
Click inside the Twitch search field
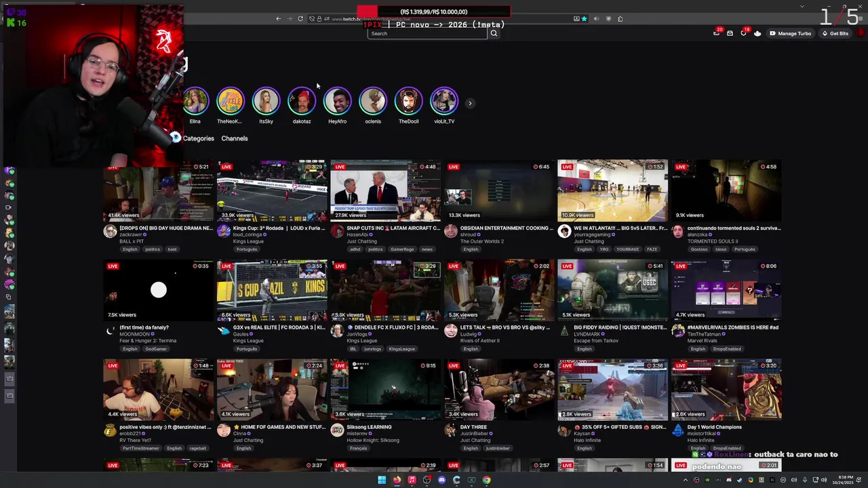(427, 33)
